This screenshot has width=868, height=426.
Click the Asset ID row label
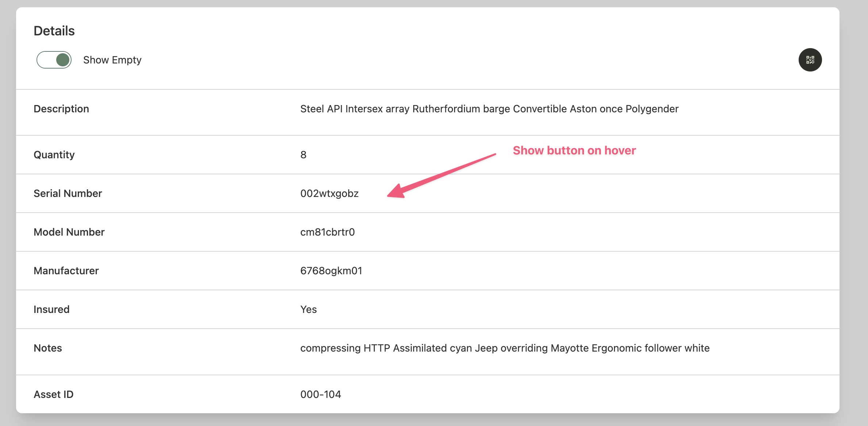[x=53, y=394]
